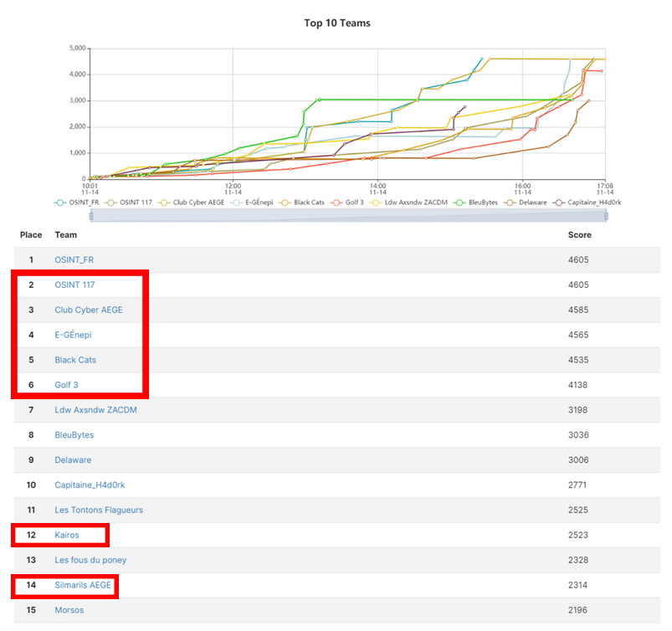Click score 2525 in the table
The height and width of the screenshot is (631, 672).
click(577, 510)
